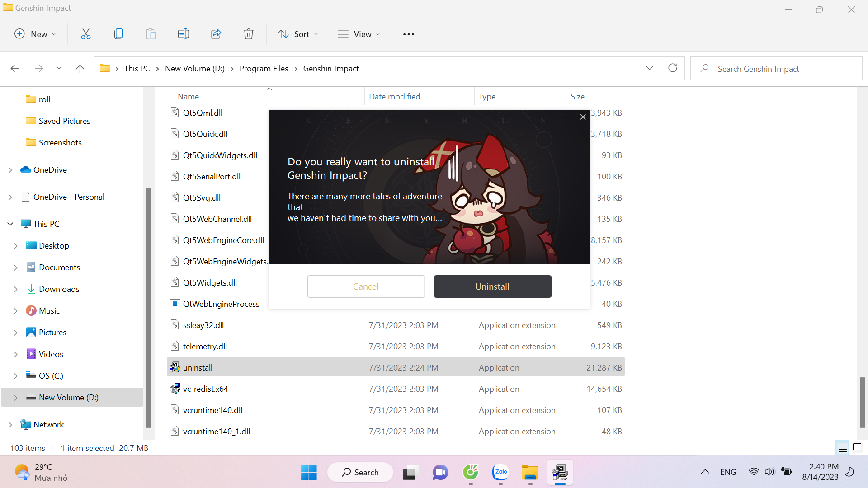Click the navigation pane scrollbar

149,307
